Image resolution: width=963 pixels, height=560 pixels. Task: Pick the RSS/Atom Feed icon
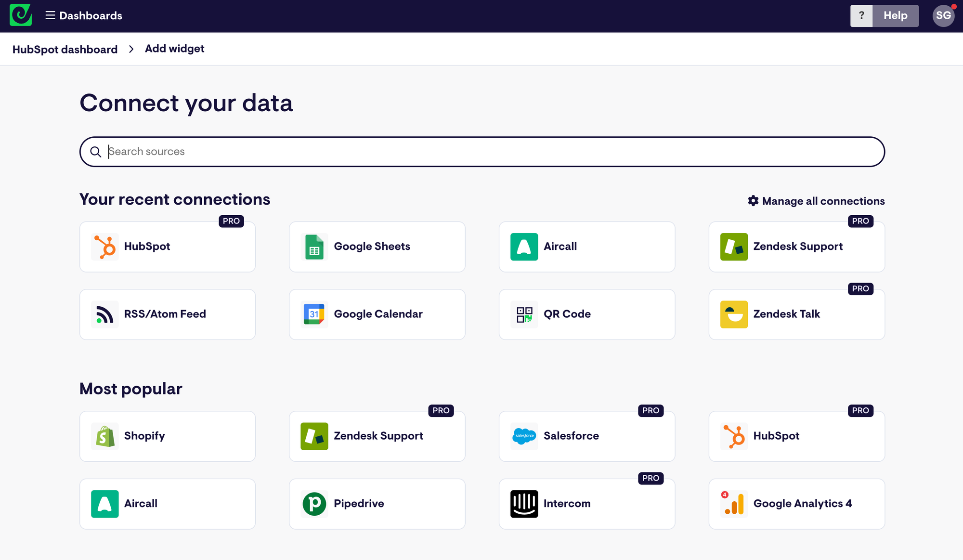point(104,314)
